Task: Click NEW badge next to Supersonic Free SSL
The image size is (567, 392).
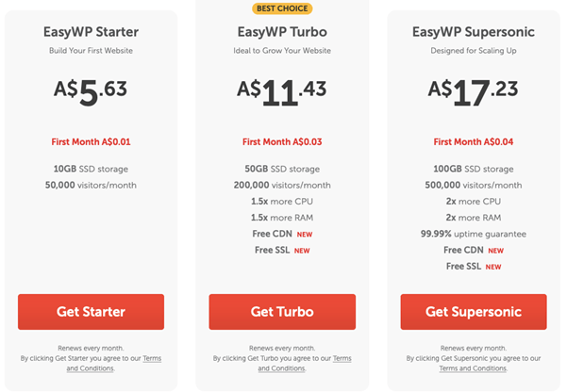Action: pos(493,267)
